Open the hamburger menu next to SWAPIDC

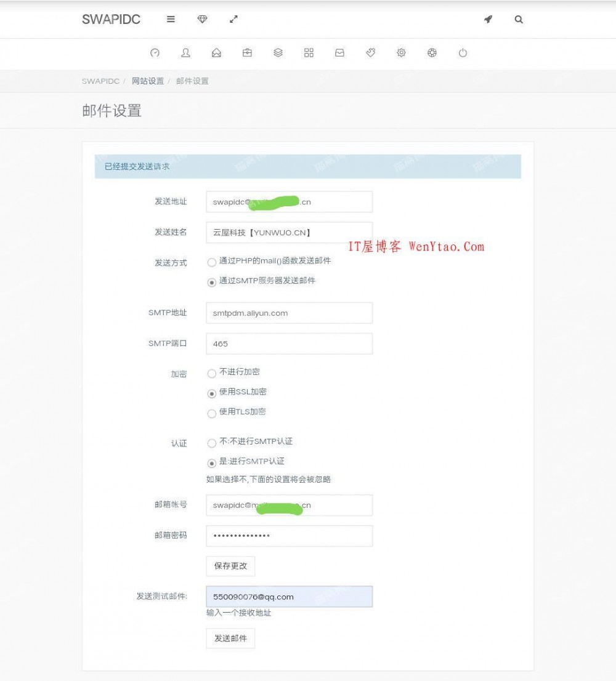coord(170,19)
